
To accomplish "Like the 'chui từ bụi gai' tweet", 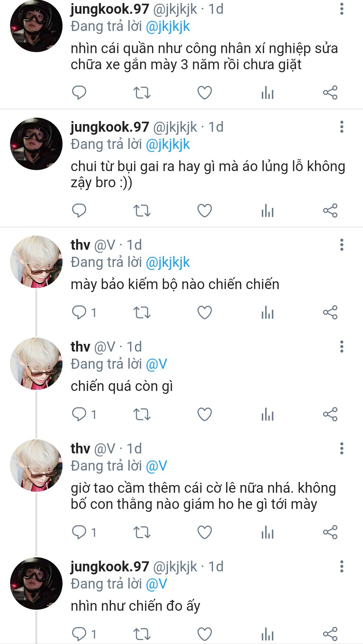I will (x=204, y=211).
